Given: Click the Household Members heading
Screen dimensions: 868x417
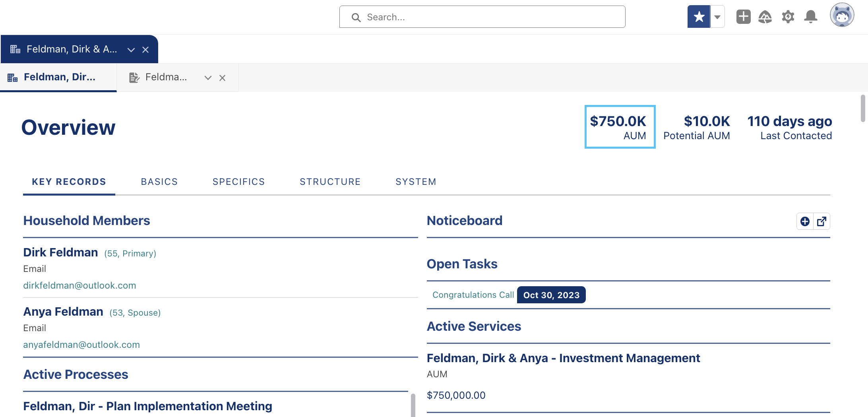Looking at the screenshot, I should [87, 221].
